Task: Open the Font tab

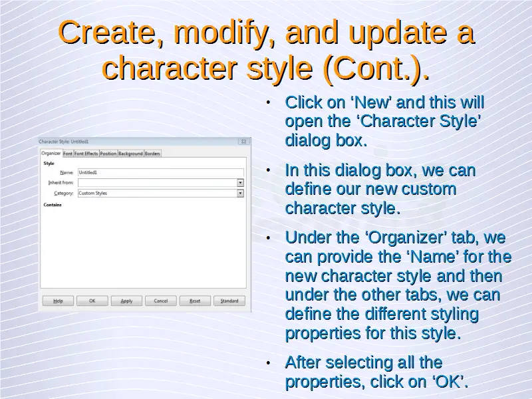Action: (x=68, y=154)
